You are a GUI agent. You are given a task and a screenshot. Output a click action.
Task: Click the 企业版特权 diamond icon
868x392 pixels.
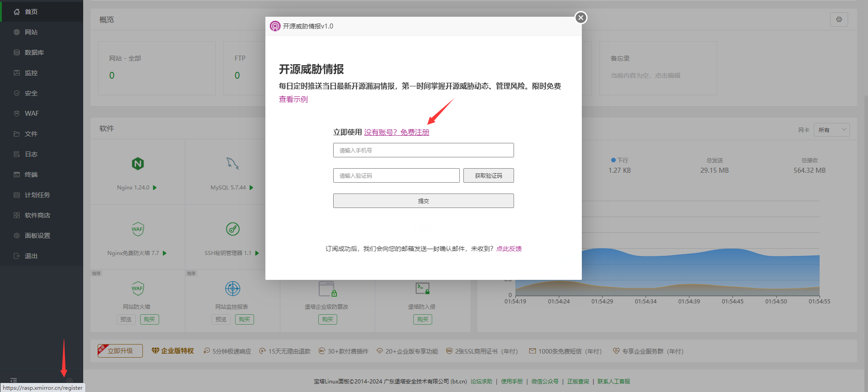(156, 351)
